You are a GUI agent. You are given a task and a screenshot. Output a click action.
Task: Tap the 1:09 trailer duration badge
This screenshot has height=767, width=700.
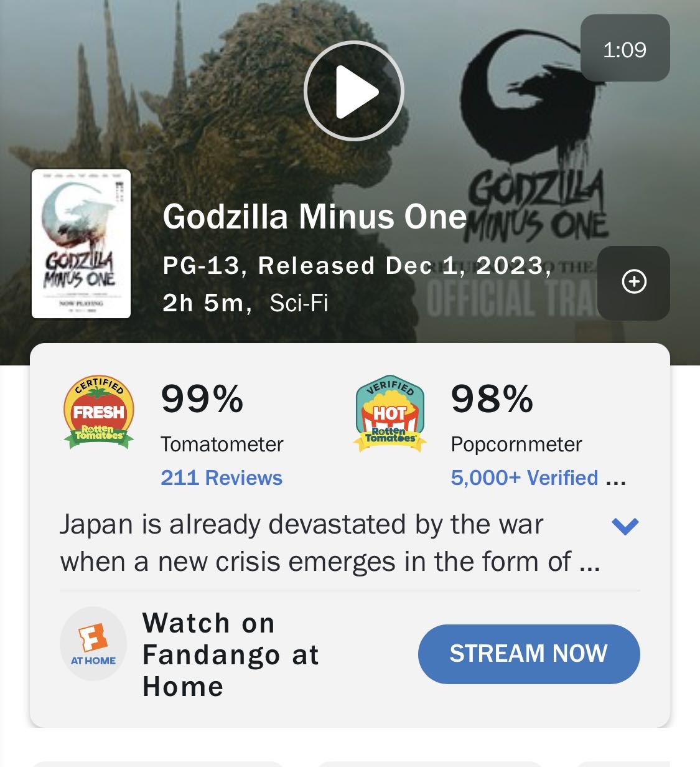[x=625, y=49]
